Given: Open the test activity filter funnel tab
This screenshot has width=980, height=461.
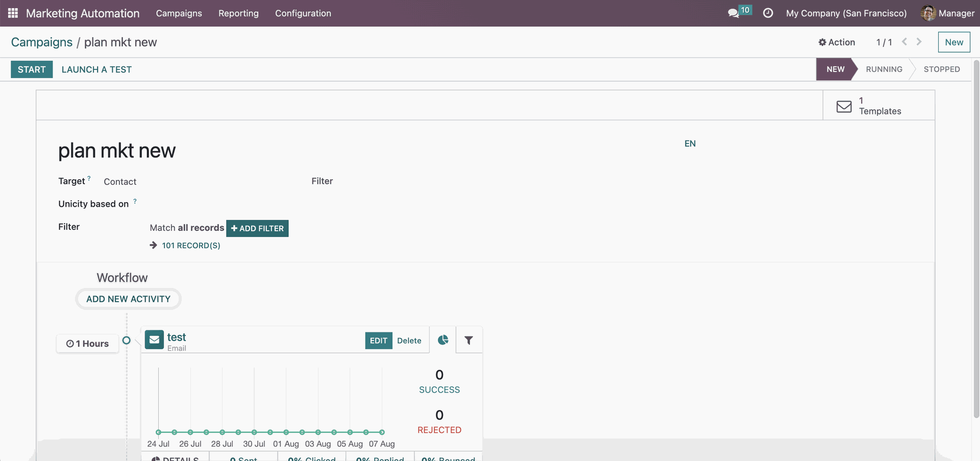Looking at the screenshot, I should pos(469,340).
